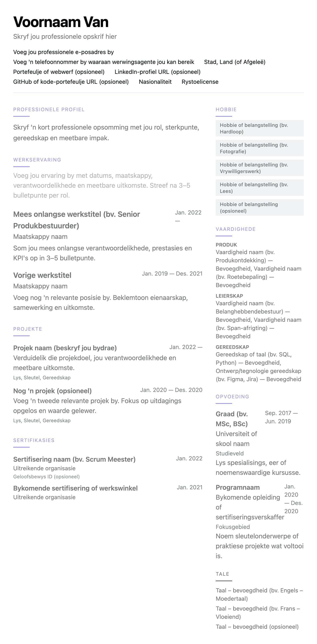The width and height of the screenshot is (317, 644).
Task: Open the LinkedIn-profiel URL field
Action: (157, 72)
